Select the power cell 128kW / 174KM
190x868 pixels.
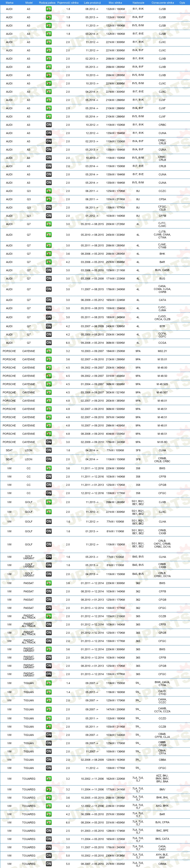click(115, 831)
